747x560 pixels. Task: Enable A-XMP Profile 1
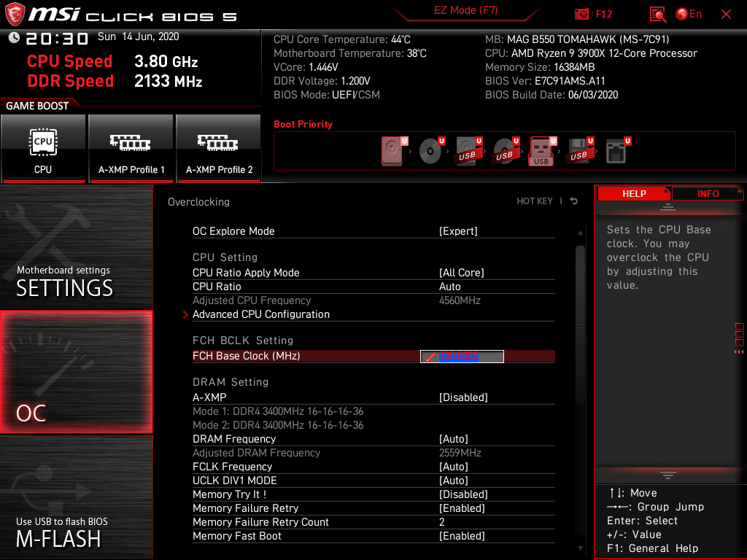[131, 149]
